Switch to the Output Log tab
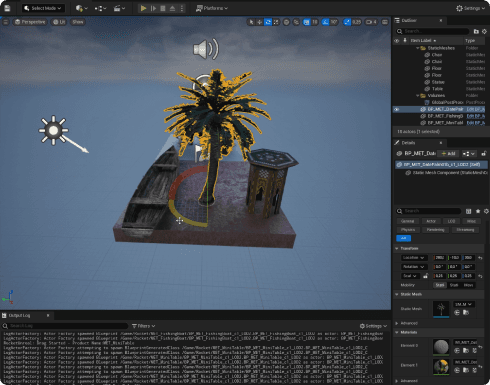 point(19,315)
